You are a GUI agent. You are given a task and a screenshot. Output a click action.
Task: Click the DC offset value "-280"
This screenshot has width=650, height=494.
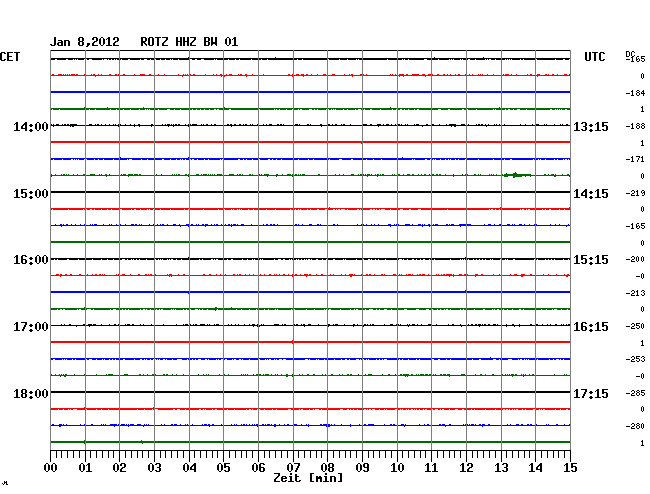click(x=635, y=426)
